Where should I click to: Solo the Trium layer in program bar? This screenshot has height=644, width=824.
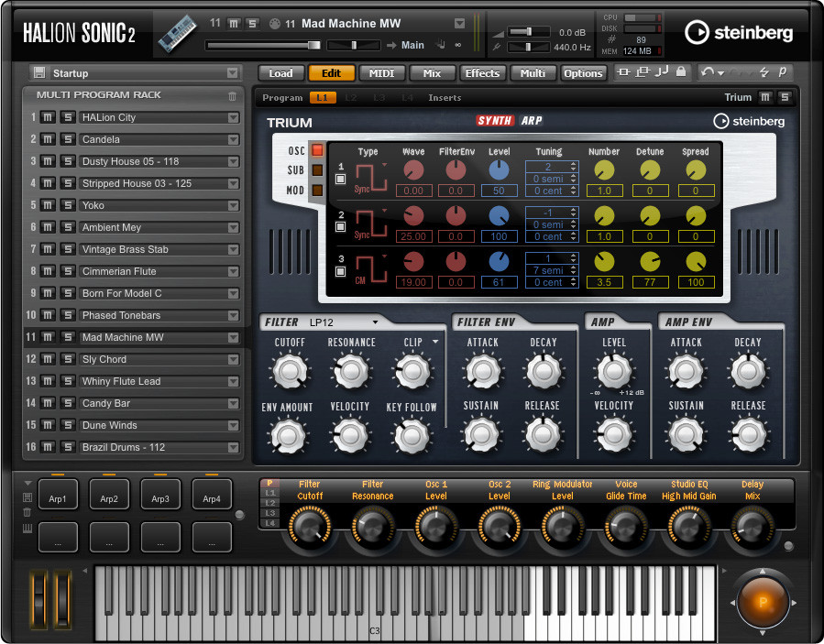click(785, 97)
